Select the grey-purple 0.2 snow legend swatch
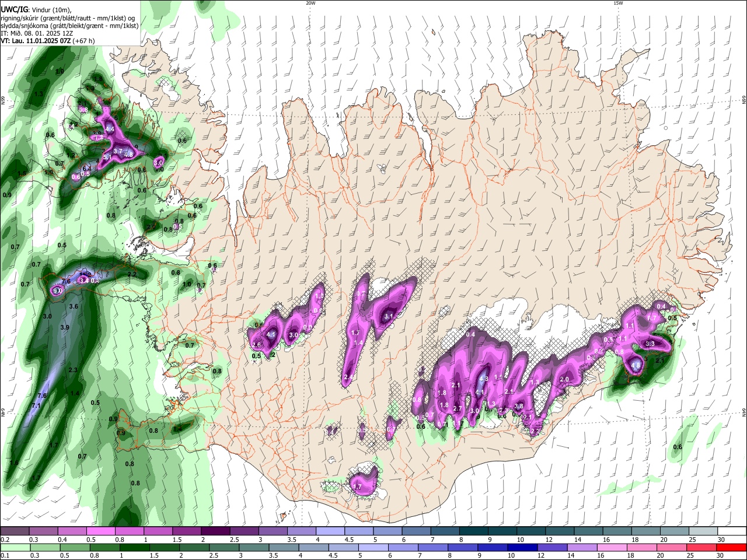The image size is (747, 560). [15, 531]
